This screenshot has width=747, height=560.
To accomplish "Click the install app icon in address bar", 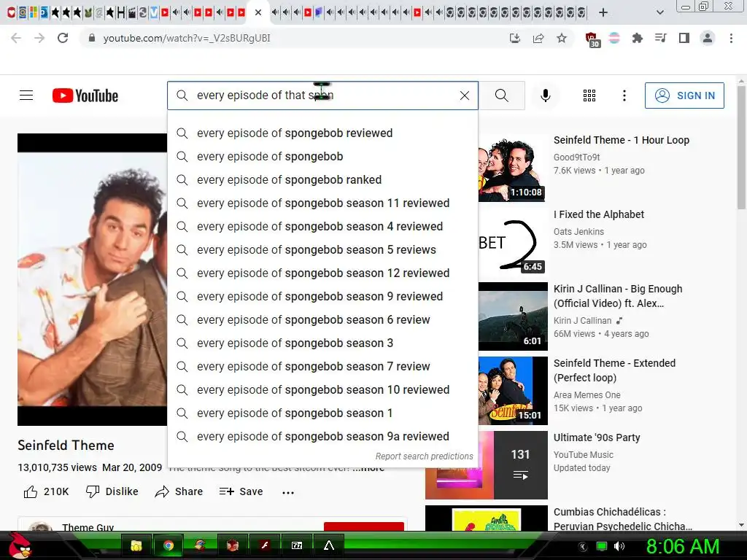I will point(514,38).
